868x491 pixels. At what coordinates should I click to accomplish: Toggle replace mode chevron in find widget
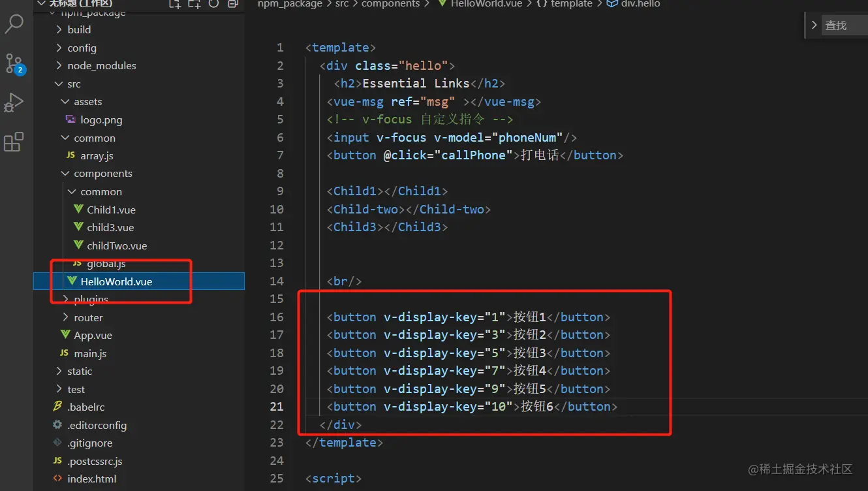point(814,25)
